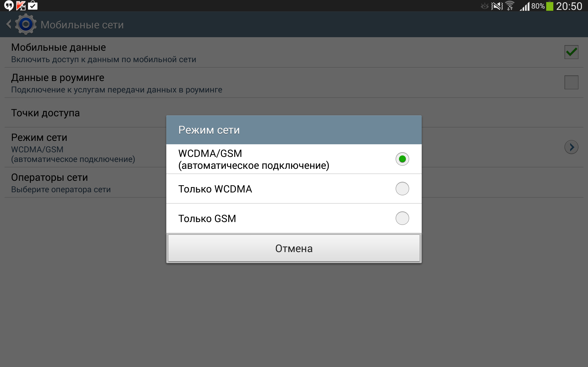Tap the Settings gear icon in header

point(26,24)
